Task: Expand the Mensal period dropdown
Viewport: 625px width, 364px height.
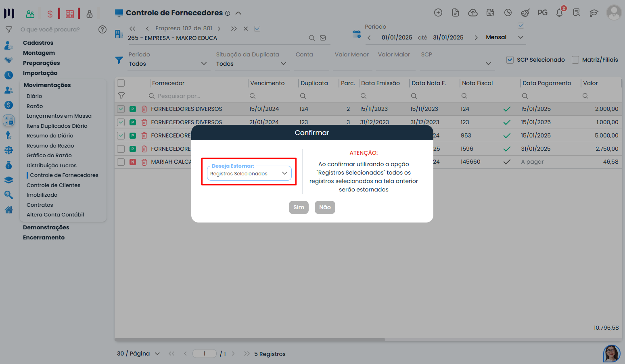Action: 520,37
